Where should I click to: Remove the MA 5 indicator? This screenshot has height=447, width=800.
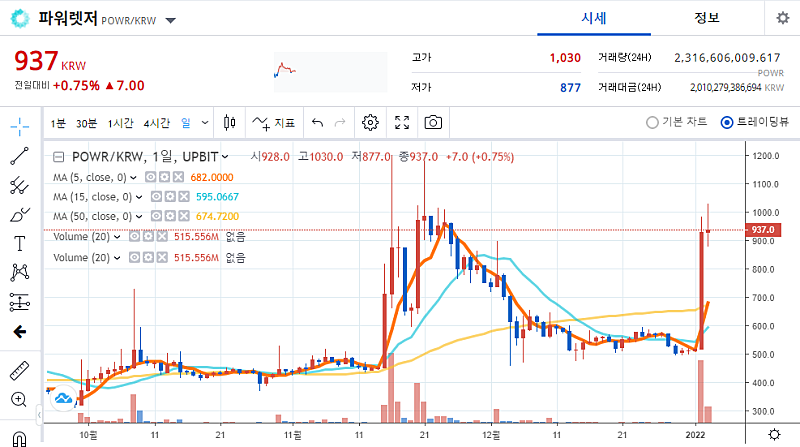click(178, 177)
